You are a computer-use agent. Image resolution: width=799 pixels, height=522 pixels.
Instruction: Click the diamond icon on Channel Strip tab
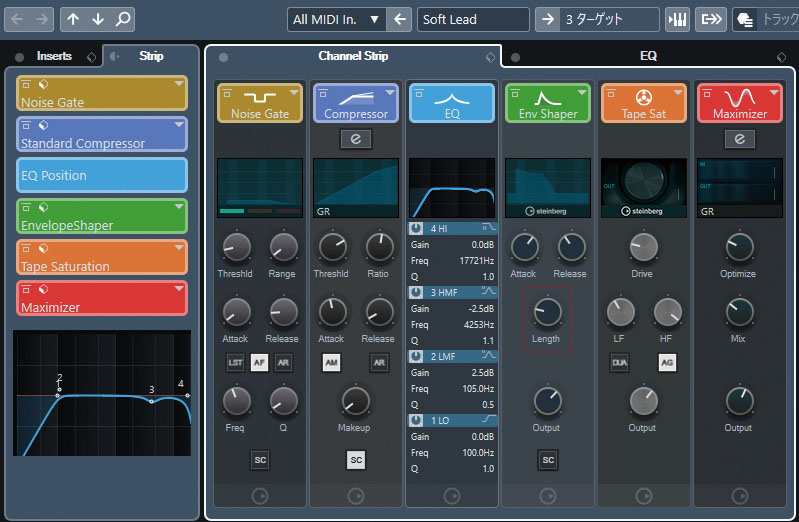[x=490, y=57]
